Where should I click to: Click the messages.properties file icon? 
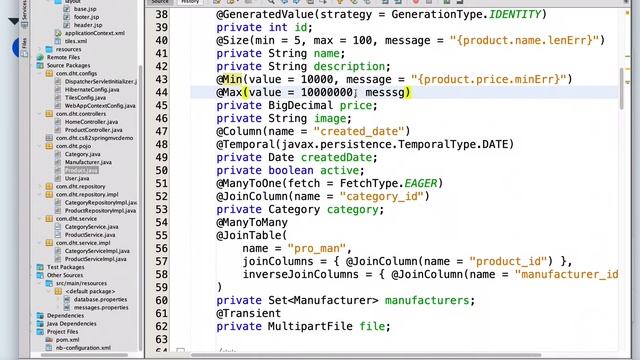67,308
